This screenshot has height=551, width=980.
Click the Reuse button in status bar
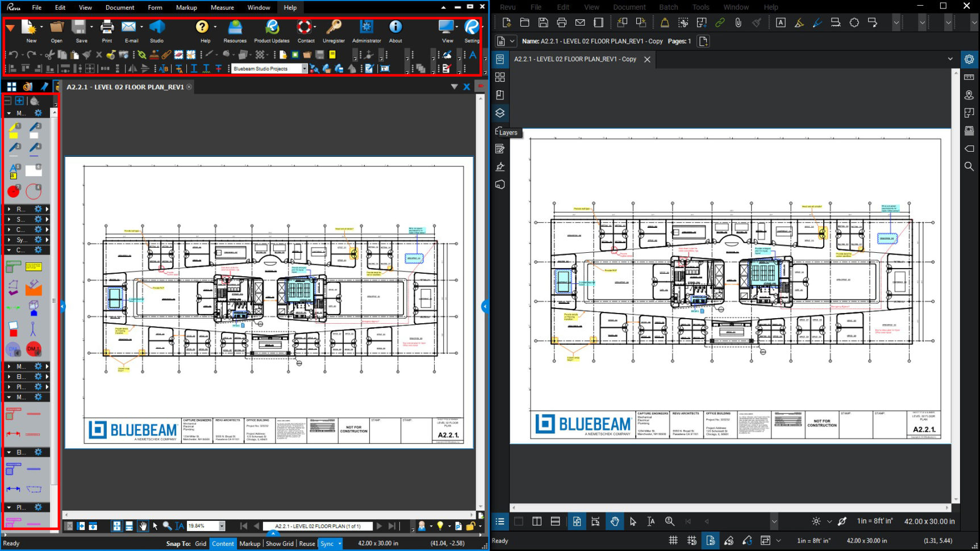tap(307, 544)
